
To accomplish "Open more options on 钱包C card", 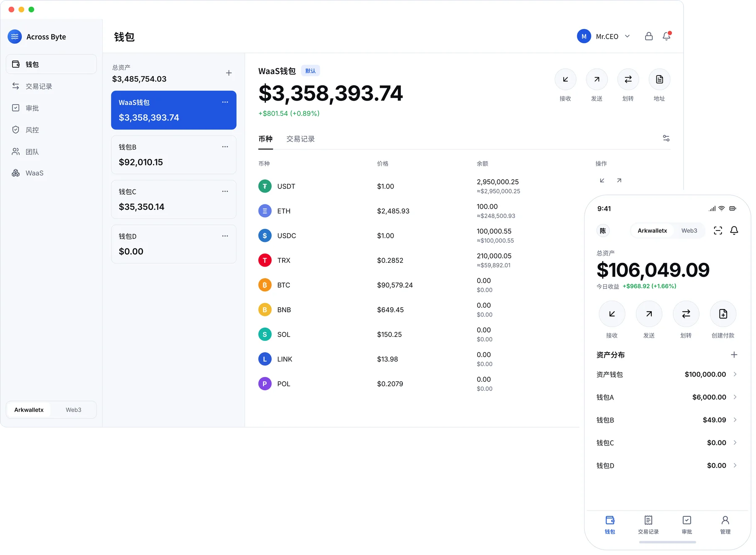I will tap(225, 191).
